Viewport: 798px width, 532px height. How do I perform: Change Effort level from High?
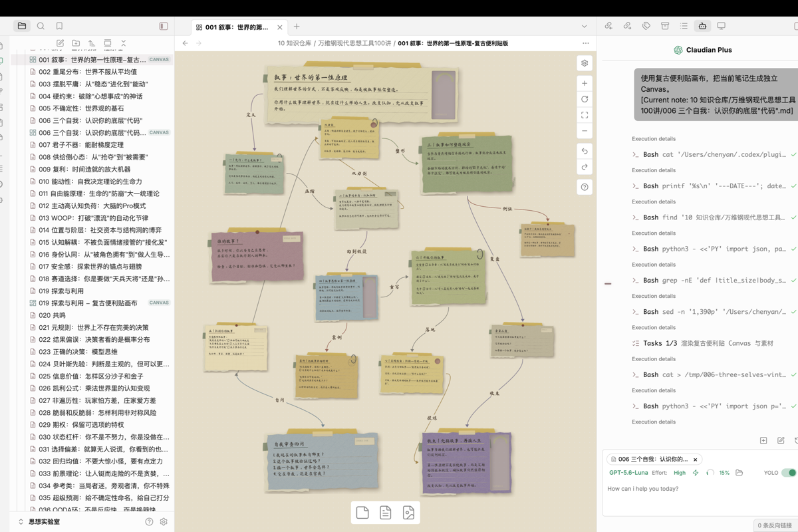pos(679,473)
